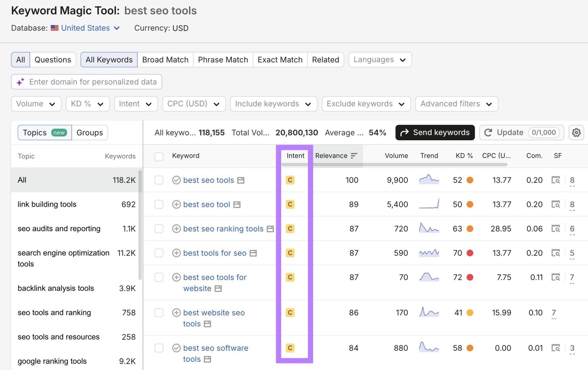Click the plus icon beside 'best seo ranking tools'
This screenshot has width=588, height=370.
pos(176,229)
